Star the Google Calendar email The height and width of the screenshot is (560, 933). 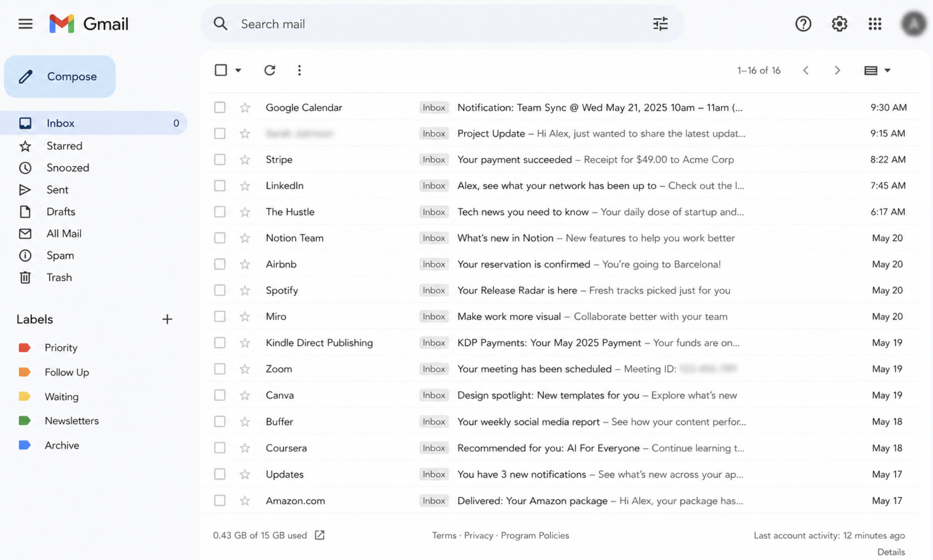245,108
